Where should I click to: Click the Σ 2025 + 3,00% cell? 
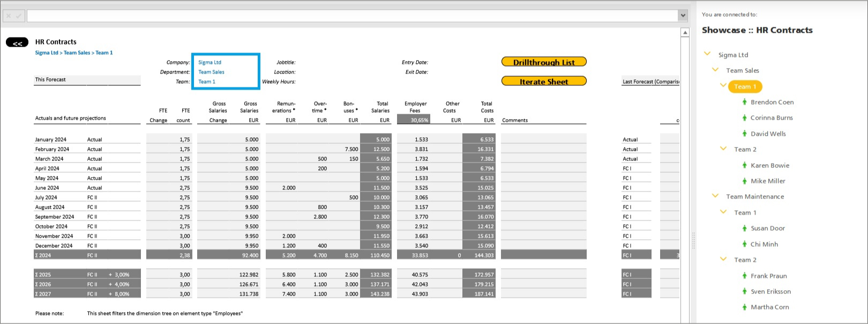pyautogui.click(x=118, y=275)
